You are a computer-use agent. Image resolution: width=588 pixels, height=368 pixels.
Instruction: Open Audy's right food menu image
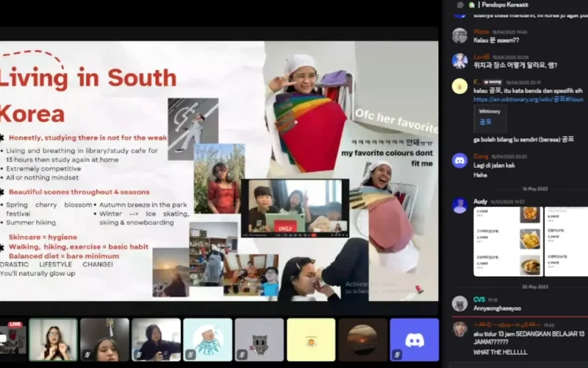[565, 241]
